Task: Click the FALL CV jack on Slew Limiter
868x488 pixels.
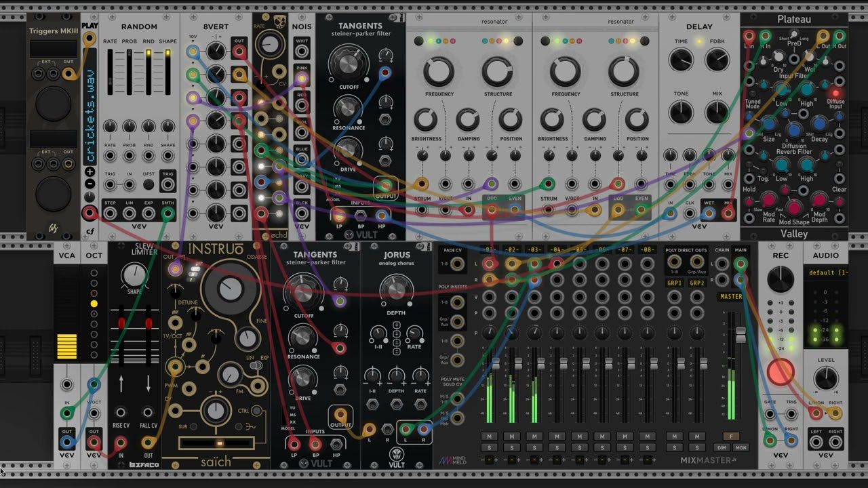Action: point(148,412)
